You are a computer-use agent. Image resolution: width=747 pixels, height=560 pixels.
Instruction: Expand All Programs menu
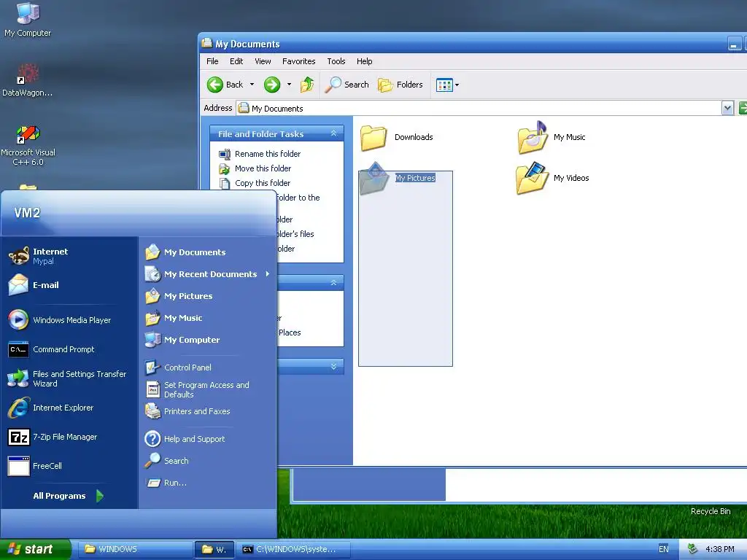coord(68,496)
